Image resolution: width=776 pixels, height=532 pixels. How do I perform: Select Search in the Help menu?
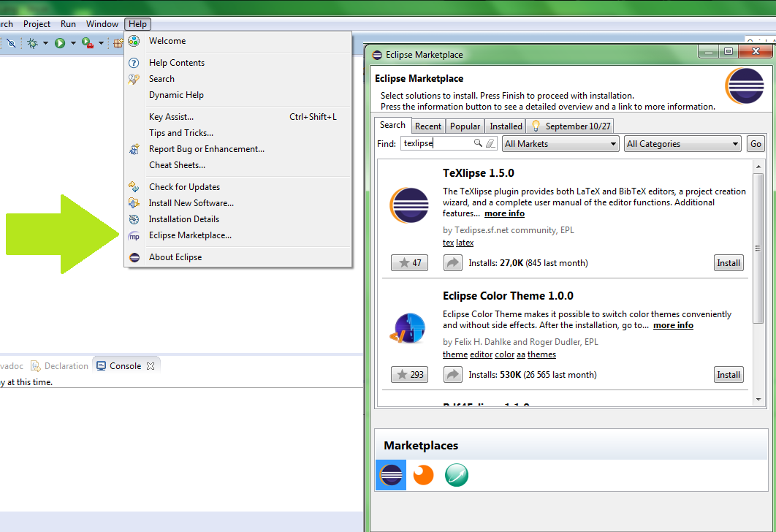pyautogui.click(x=238, y=79)
